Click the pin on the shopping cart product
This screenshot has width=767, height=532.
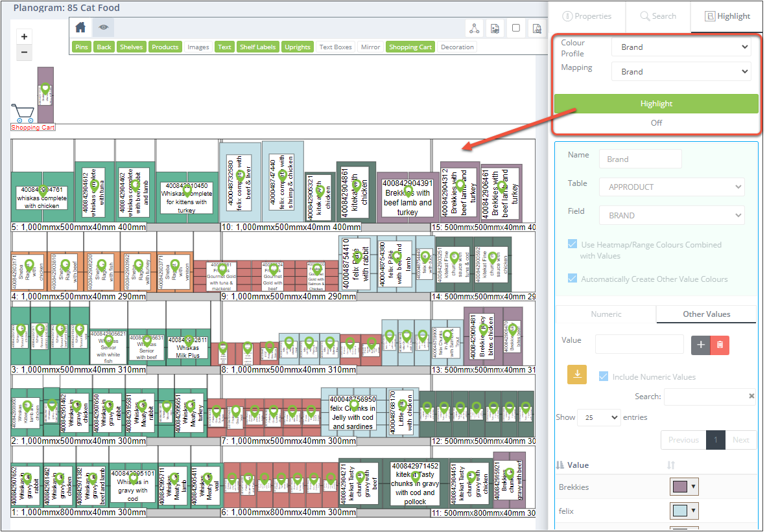tap(45, 89)
